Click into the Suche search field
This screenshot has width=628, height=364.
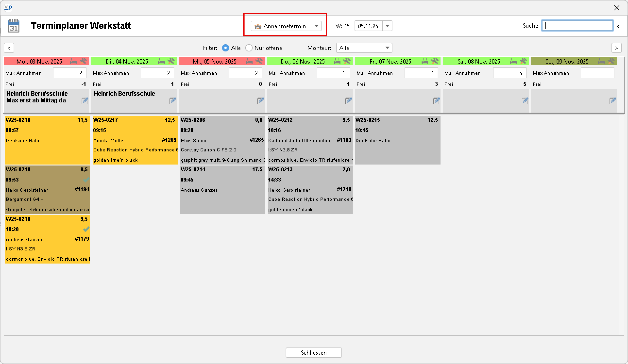pos(577,26)
